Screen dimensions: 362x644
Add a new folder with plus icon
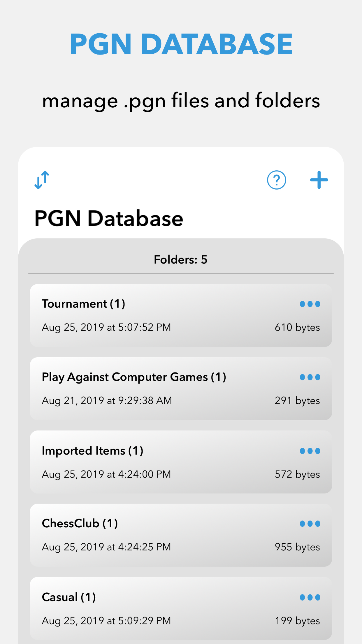319,180
